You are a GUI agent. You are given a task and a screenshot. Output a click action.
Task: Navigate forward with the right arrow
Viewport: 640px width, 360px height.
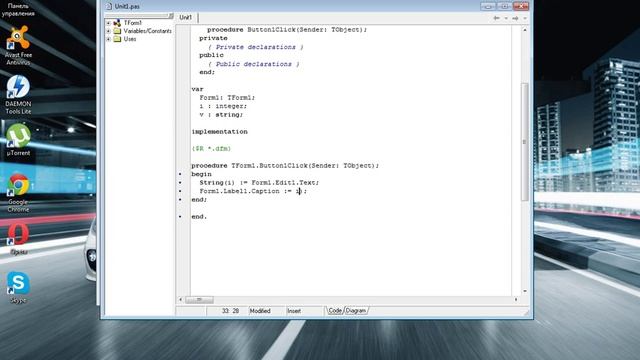pyautogui.click(x=515, y=18)
